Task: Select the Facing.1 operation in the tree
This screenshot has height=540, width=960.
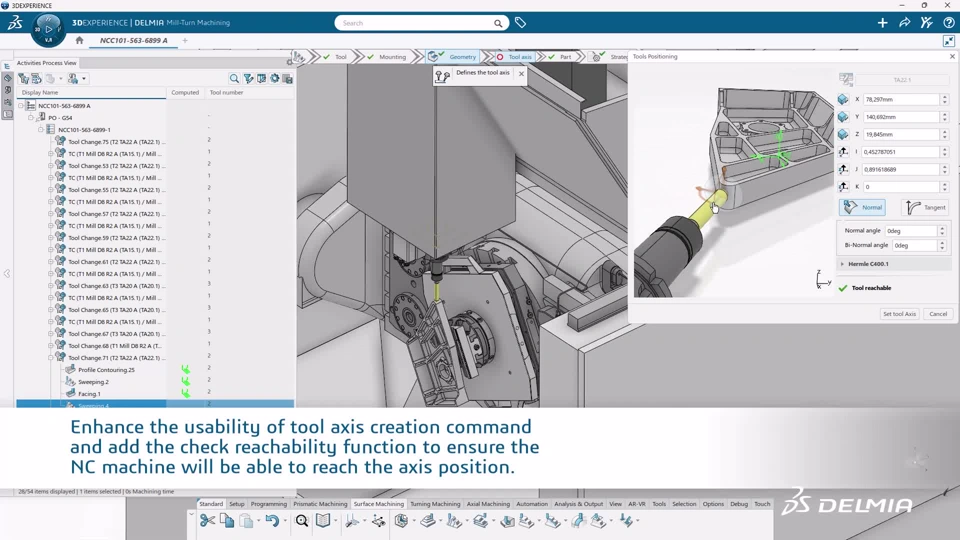Action: tap(89, 394)
